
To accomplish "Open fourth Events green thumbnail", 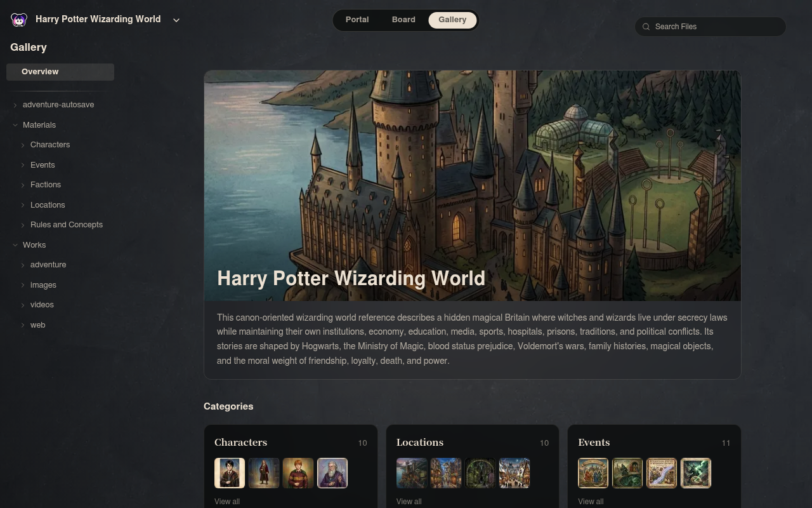I will click(x=696, y=473).
